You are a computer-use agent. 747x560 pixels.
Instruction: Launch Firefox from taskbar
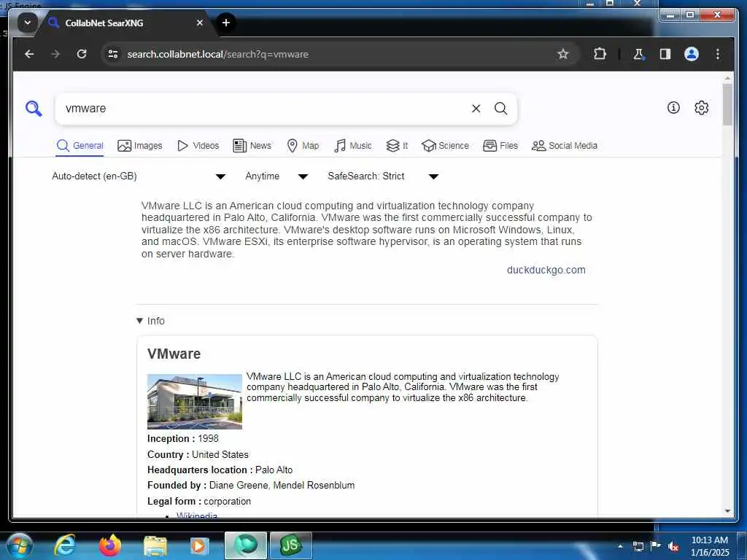[109, 545]
